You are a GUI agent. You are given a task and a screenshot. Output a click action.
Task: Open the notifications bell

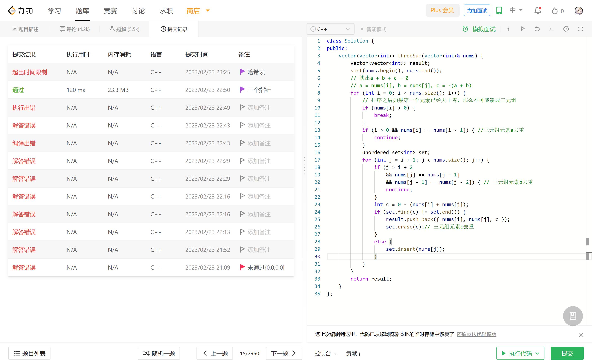point(538,10)
